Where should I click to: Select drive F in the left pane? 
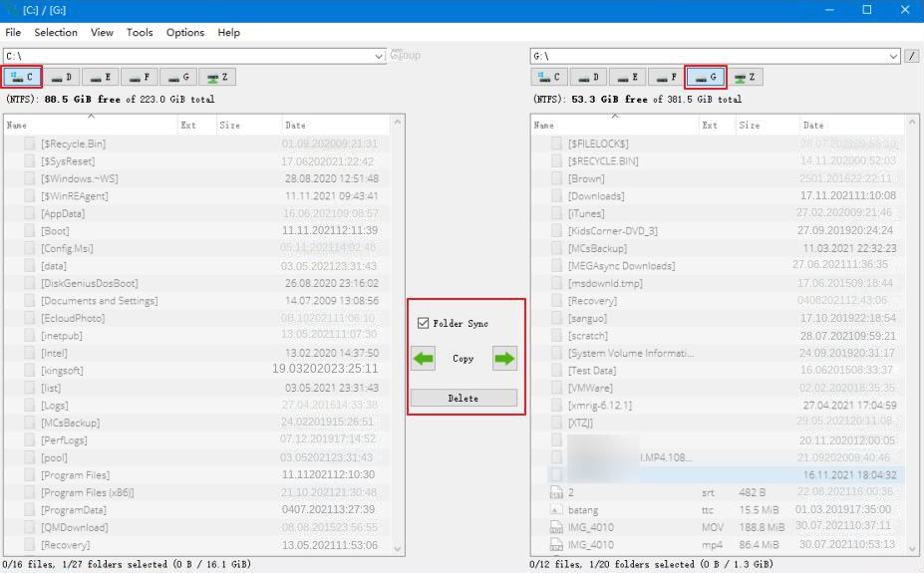coord(141,77)
